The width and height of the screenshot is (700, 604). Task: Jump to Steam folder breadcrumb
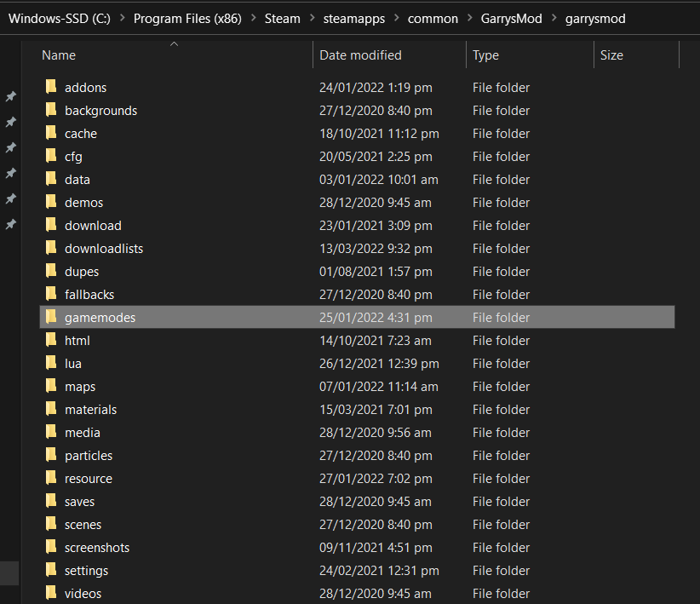pyautogui.click(x=282, y=19)
